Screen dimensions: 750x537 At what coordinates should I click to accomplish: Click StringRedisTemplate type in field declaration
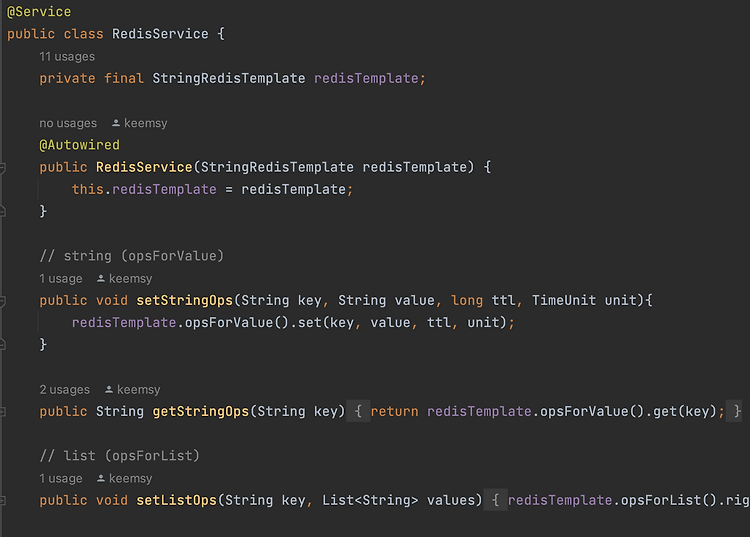(229, 78)
